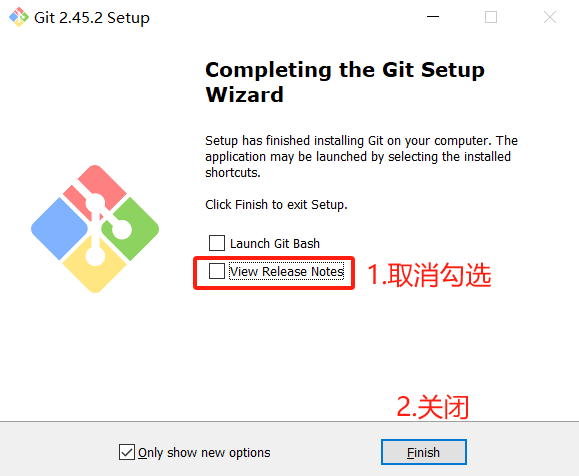Tick the Launch Git Bash checkbox

pyautogui.click(x=217, y=243)
